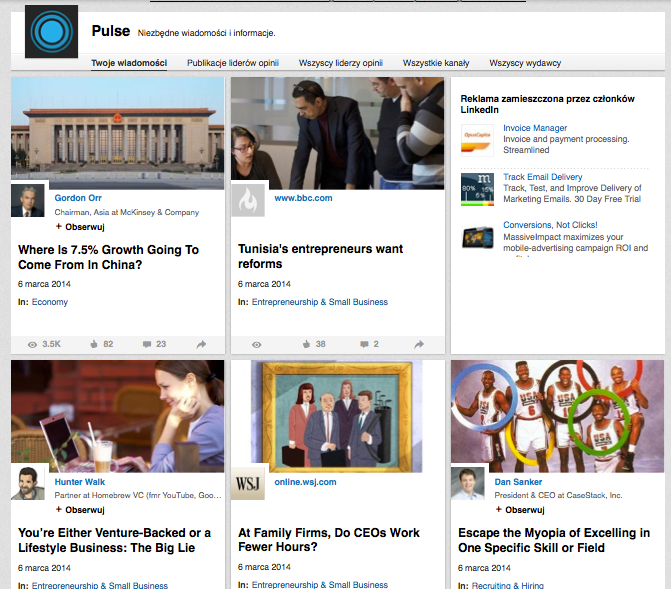
Task: Click Dan Sanker's profile photo
Action: (468, 484)
